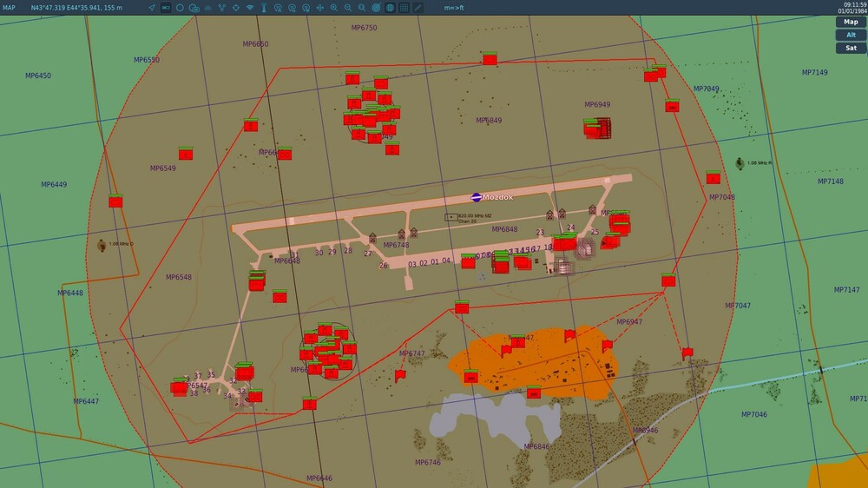Click the MP6449 grid label
868x488 pixels.
pyautogui.click(x=54, y=184)
